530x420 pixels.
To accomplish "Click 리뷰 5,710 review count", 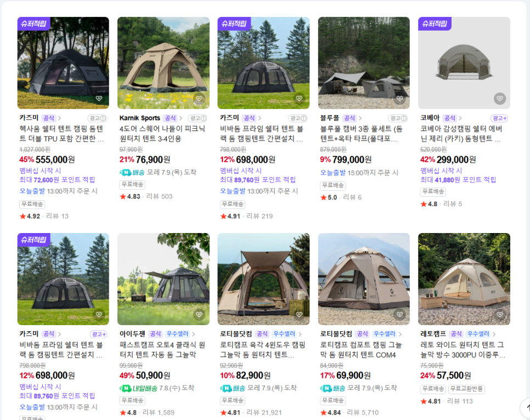I will [x=362, y=412].
